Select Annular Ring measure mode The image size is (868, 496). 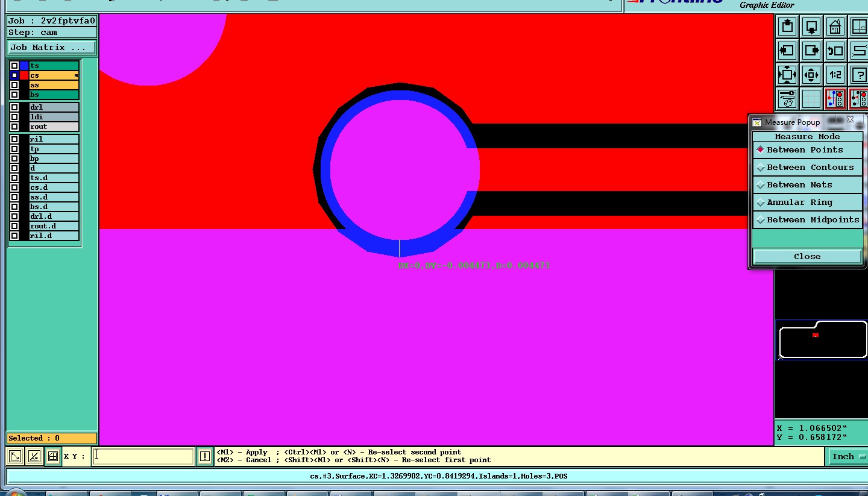807,202
